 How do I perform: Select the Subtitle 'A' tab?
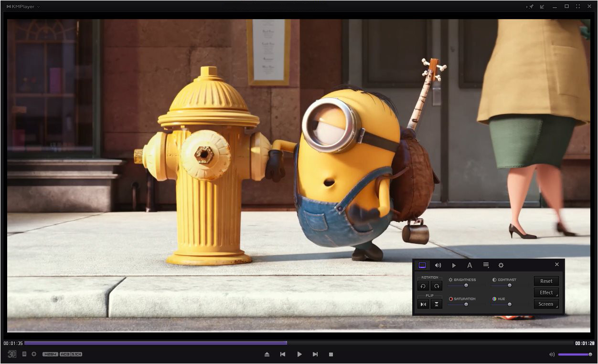470,265
